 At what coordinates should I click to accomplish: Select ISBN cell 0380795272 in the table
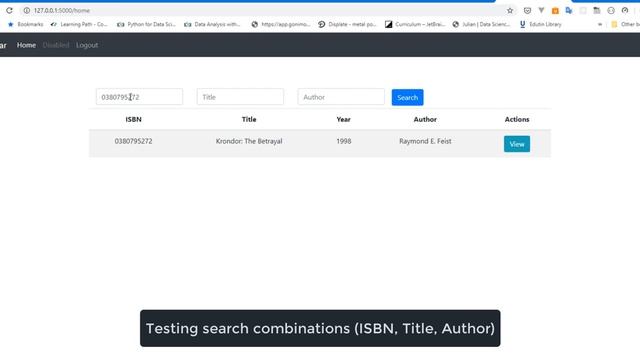[133, 141]
